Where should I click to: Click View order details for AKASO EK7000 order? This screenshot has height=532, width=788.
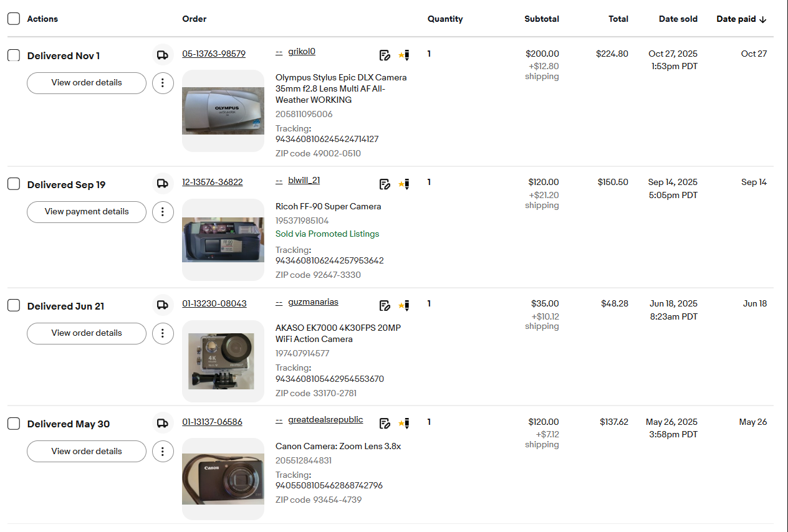point(87,333)
